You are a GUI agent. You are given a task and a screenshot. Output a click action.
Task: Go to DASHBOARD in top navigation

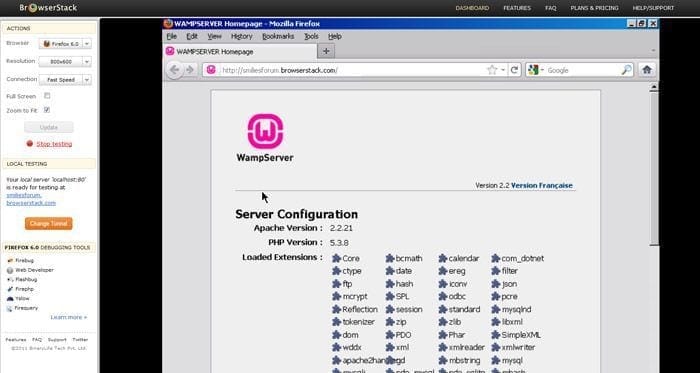click(472, 8)
